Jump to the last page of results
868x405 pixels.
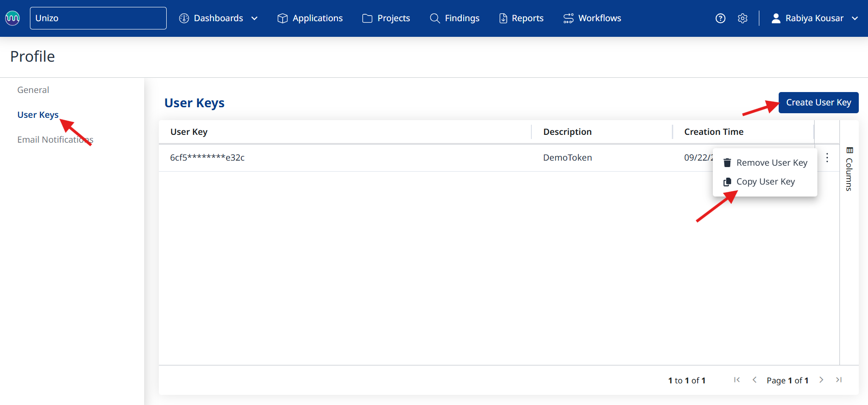839,380
